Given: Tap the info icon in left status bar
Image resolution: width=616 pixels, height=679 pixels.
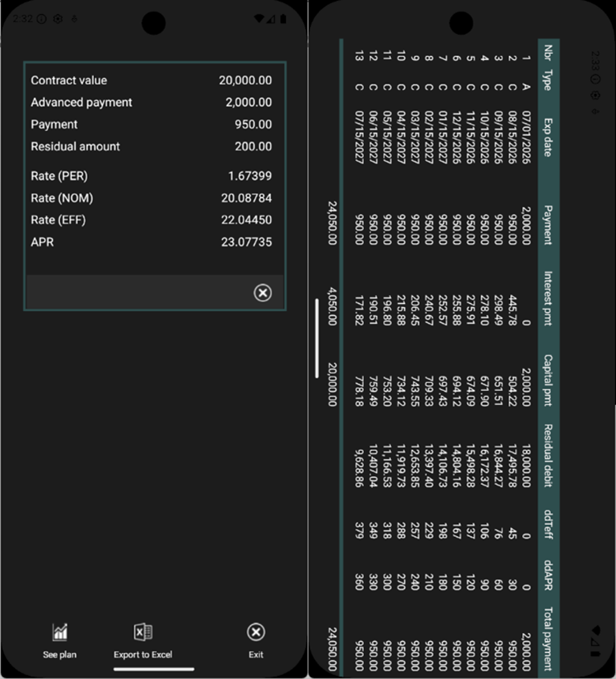Looking at the screenshot, I should tap(42, 19).
